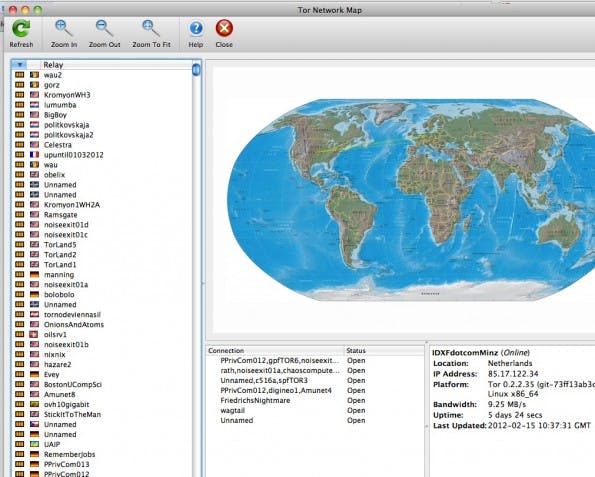Click the Bandwidth value 9.25 MB/s
Image resolution: width=595 pixels, height=477 pixels.
(507, 404)
